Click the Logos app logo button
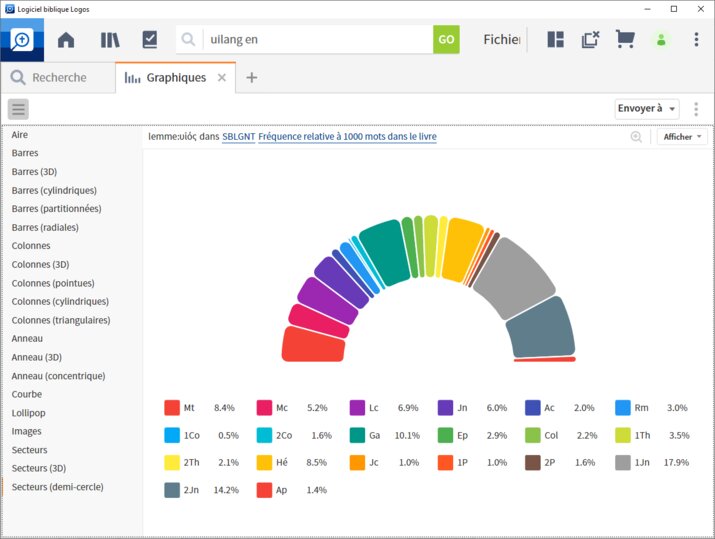Screen dimensions: 715x539 22,40
